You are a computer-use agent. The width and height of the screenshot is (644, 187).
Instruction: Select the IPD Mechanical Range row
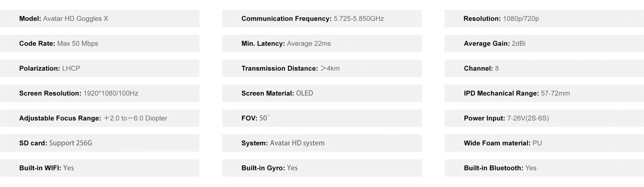pyautogui.click(x=544, y=93)
